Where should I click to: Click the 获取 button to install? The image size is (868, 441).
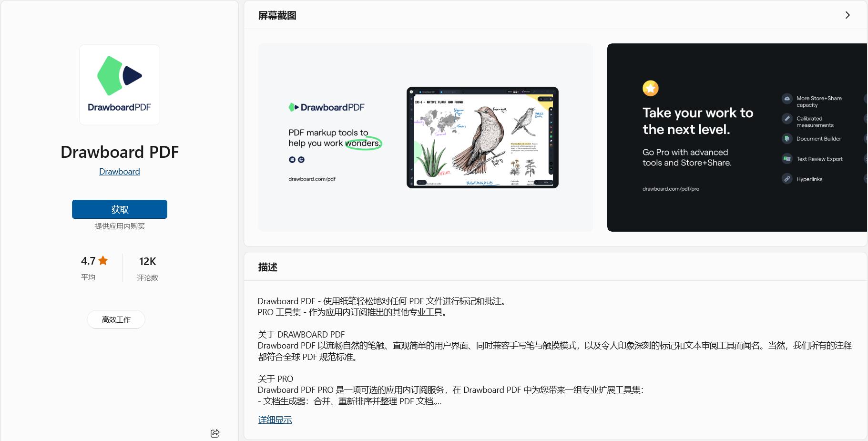point(119,209)
